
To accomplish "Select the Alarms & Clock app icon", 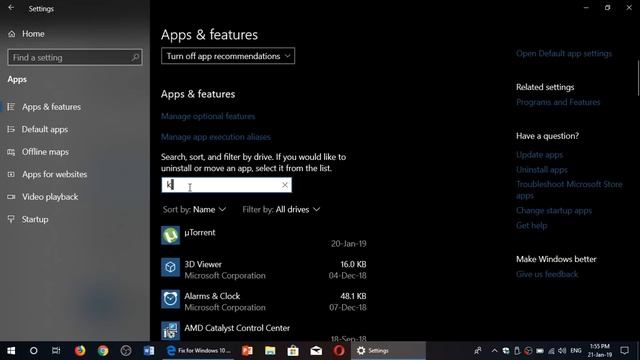I will pos(170,299).
